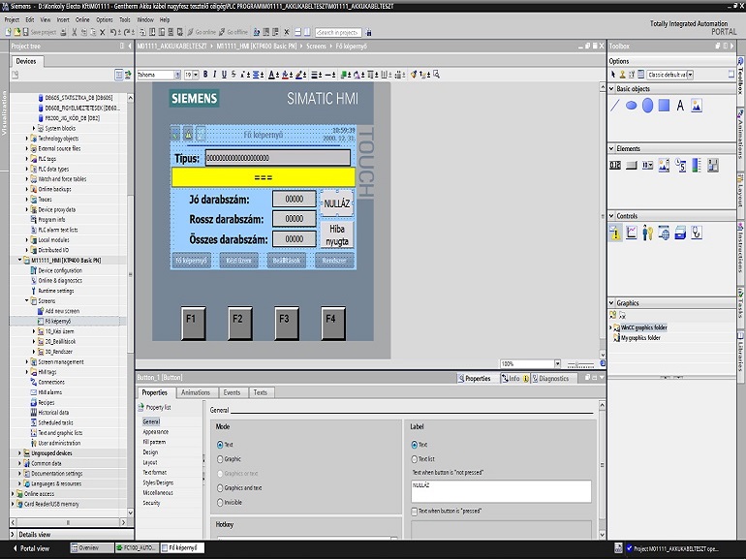Select the Switch element
The height and width of the screenshot is (560, 746).
coord(713,166)
